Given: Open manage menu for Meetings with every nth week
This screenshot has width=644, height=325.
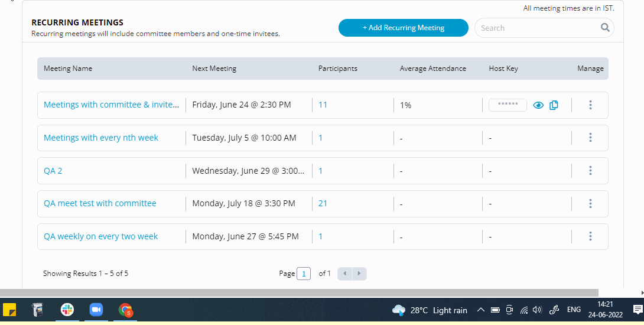Looking at the screenshot, I should point(590,138).
